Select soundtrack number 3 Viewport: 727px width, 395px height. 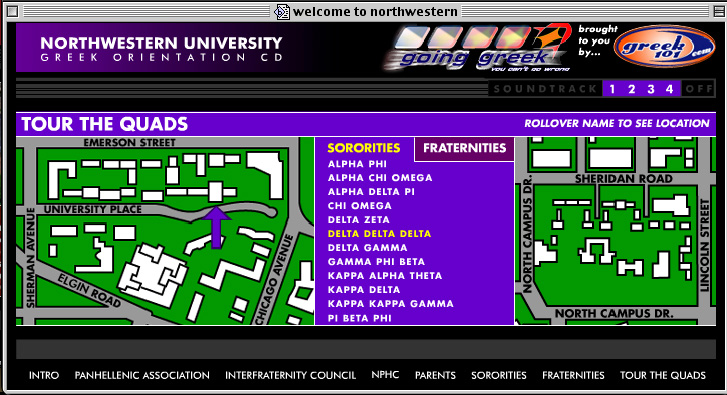tap(651, 89)
